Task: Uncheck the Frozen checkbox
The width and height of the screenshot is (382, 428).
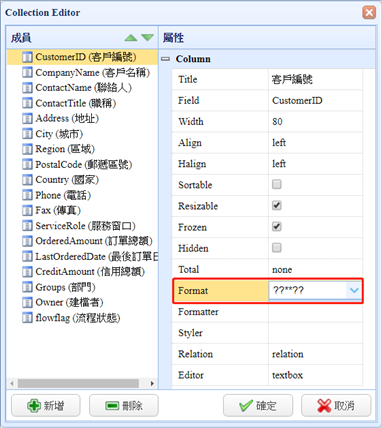Action: pyautogui.click(x=277, y=227)
